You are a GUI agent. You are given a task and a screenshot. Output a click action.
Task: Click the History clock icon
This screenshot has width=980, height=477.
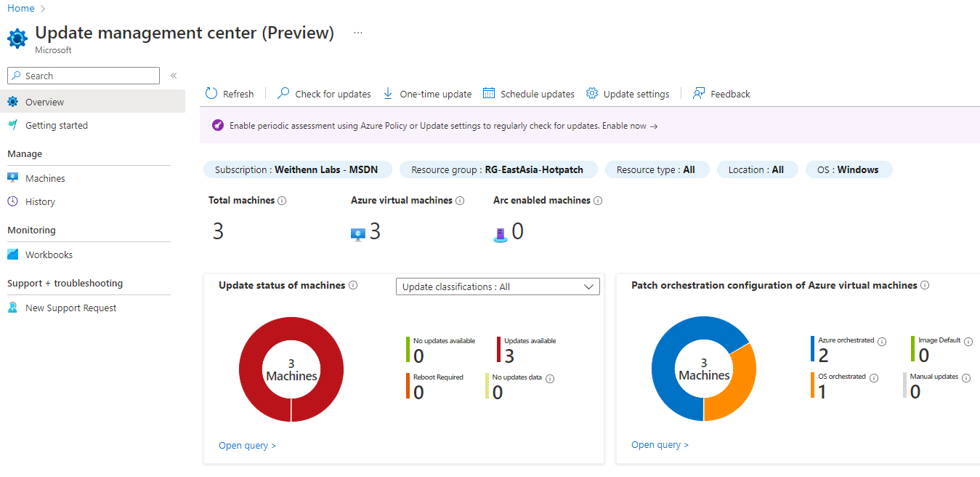(x=13, y=201)
